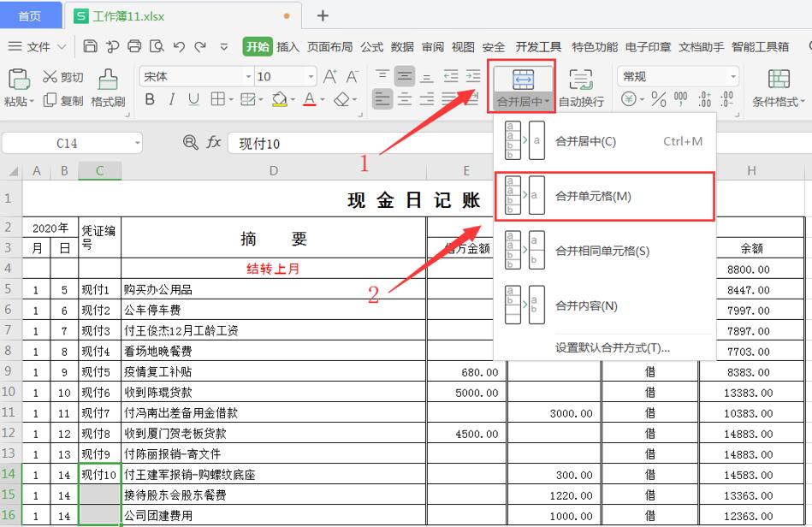This screenshot has width=812, height=527.
Task: Open the File (文件) menu
Action: click(38, 47)
